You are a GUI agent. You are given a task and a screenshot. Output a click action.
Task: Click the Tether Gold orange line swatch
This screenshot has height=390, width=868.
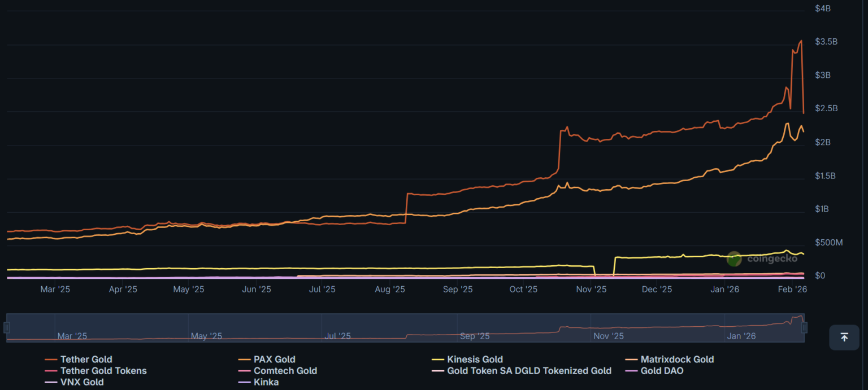[51, 360]
